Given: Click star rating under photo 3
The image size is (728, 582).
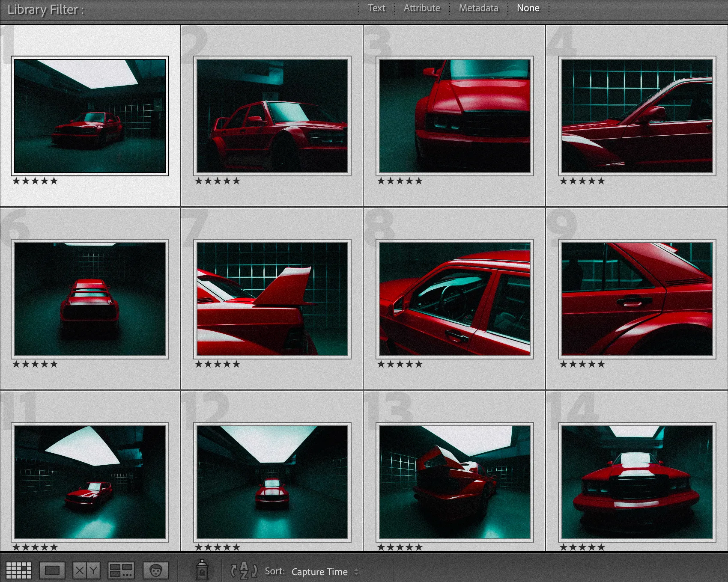Looking at the screenshot, I should click(400, 181).
